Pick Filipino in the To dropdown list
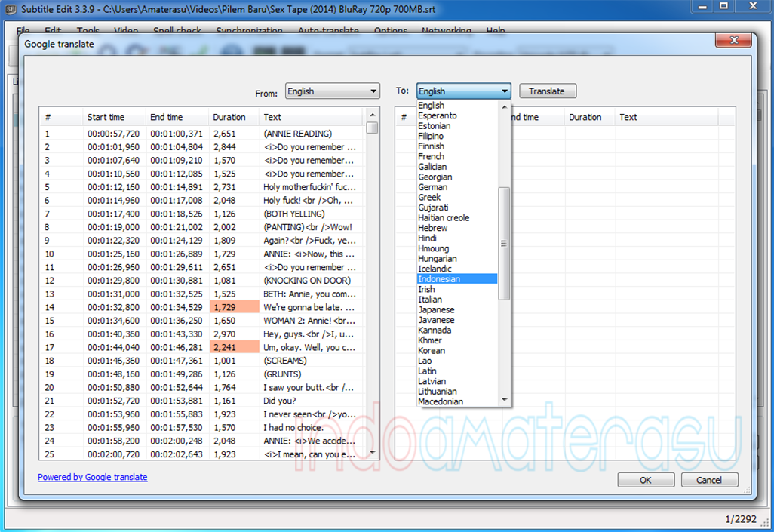Screen dimensions: 774x532 coord(457,136)
